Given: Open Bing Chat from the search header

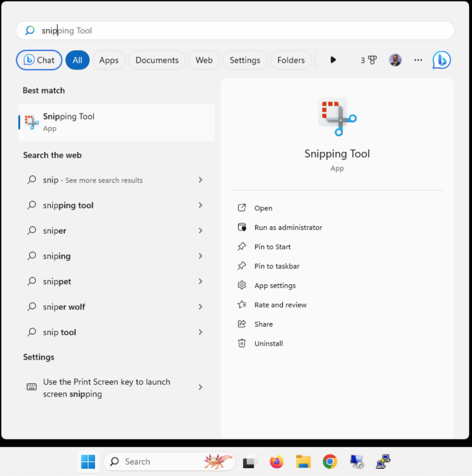Looking at the screenshot, I should [x=39, y=60].
